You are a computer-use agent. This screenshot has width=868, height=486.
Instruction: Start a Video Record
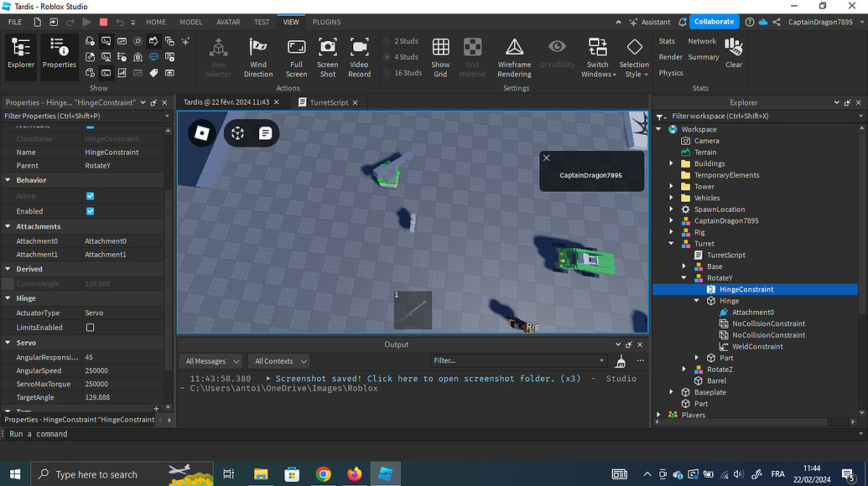pos(359,58)
